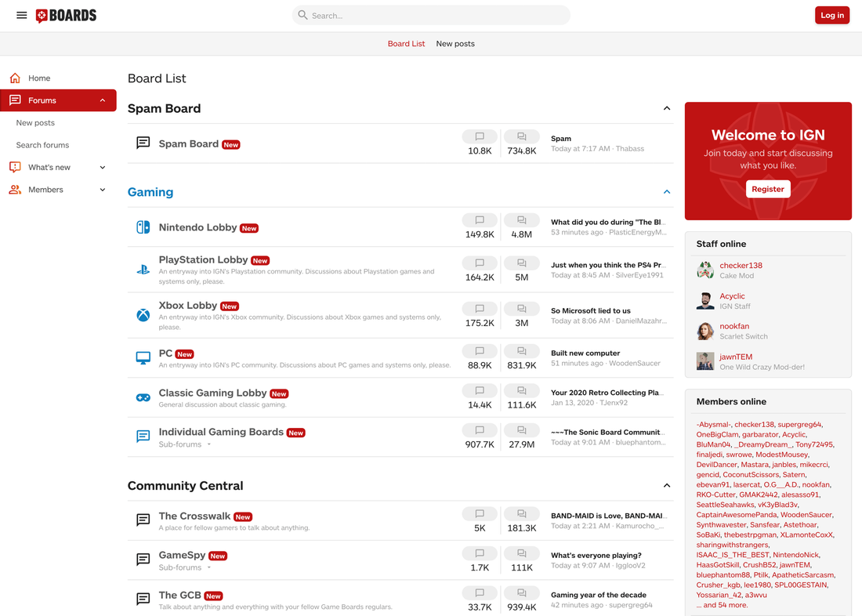Viewport: 862px width, 616px height.
Task: Click the search magnifier icon
Action: (303, 15)
